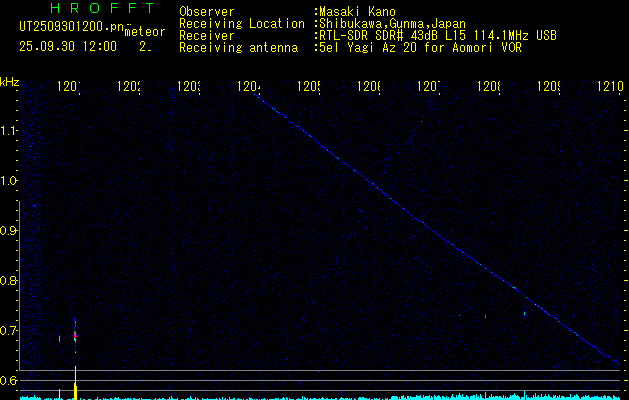
Task: Click the Receiving Location label
Action: [x=242, y=24]
